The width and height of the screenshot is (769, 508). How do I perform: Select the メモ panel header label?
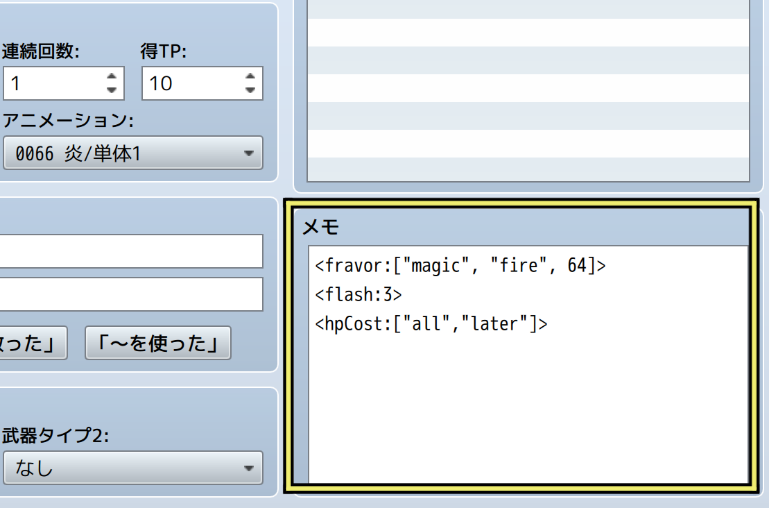321,228
